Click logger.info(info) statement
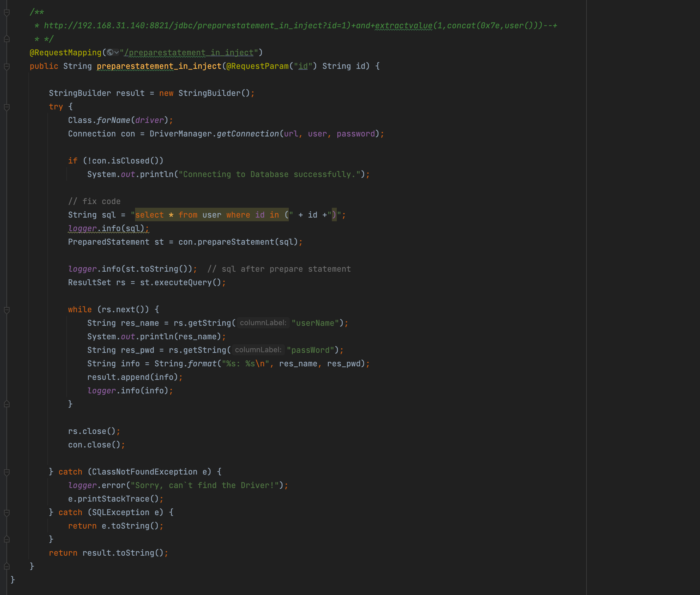The width and height of the screenshot is (700, 595). (130, 391)
